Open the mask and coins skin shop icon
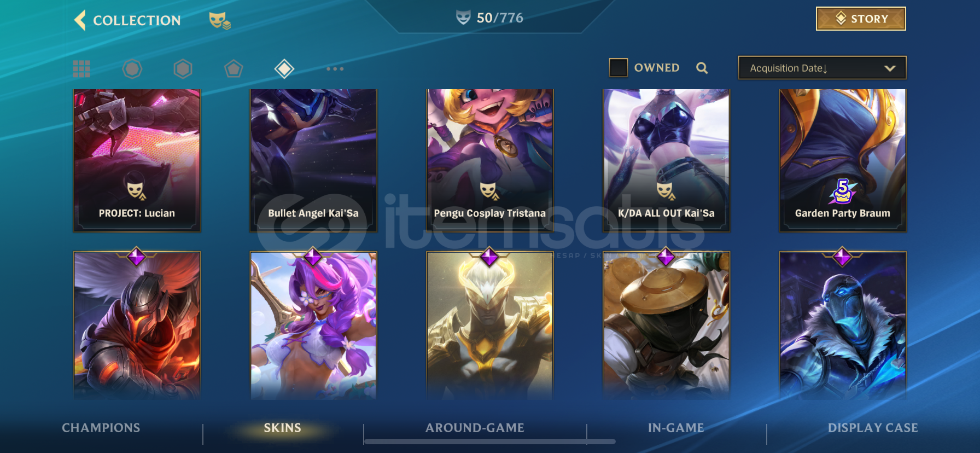The height and width of the screenshot is (453, 980). click(x=219, y=21)
